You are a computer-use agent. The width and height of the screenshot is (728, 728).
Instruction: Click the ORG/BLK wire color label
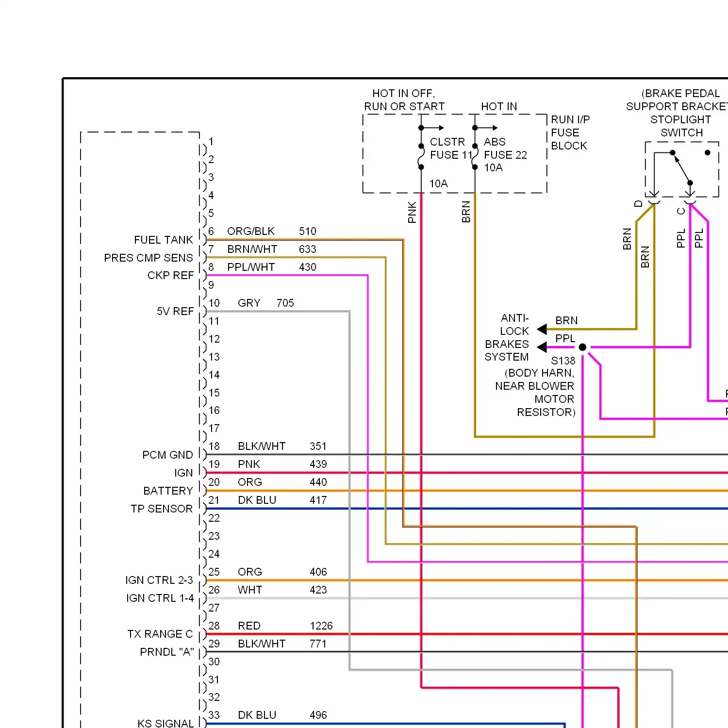point(250,231)
